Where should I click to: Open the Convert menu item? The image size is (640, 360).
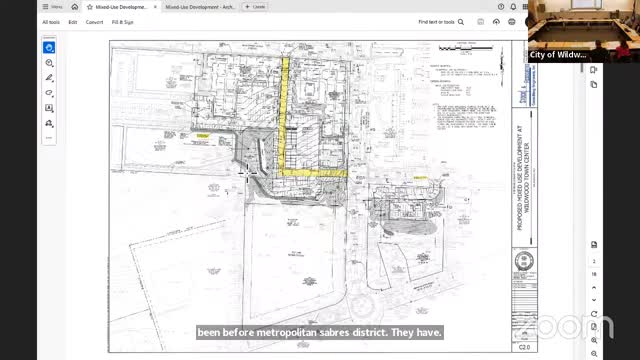(94, 22)
